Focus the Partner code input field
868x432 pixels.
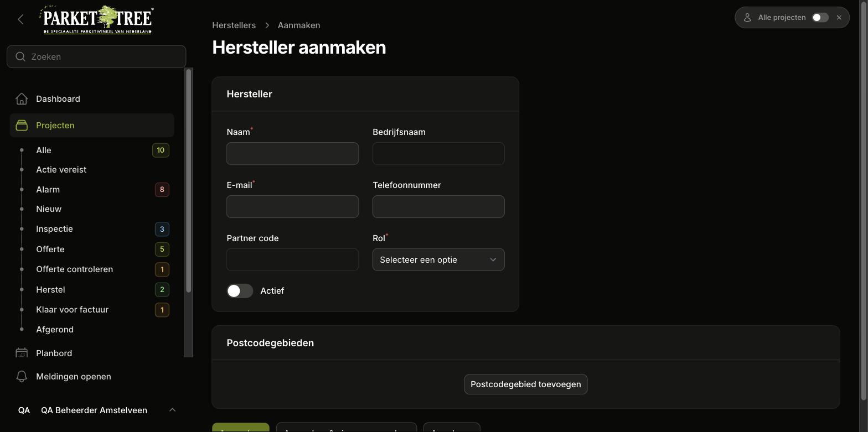(x=292, y=259)
